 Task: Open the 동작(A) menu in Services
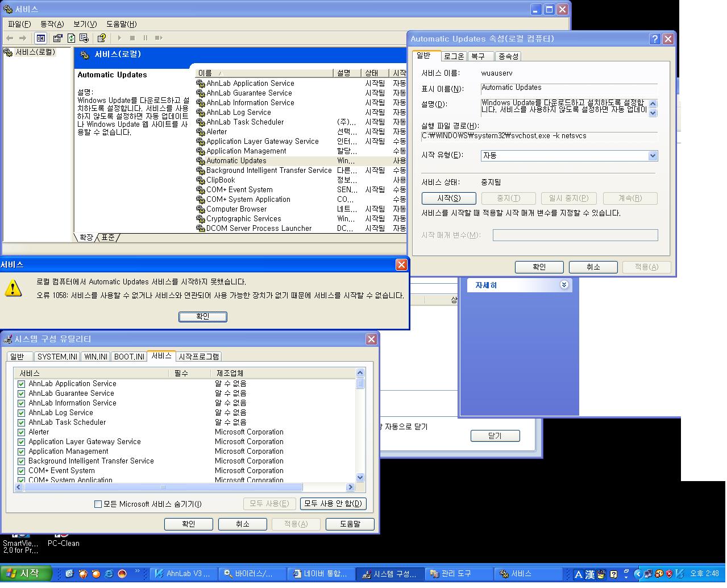click(x=52, y=24)
